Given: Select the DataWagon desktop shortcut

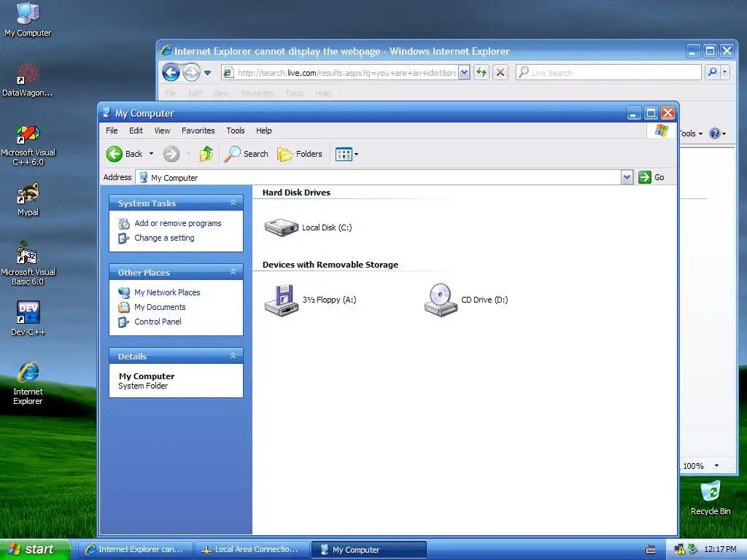Looking at the screenshot, I should coord(28,79).
